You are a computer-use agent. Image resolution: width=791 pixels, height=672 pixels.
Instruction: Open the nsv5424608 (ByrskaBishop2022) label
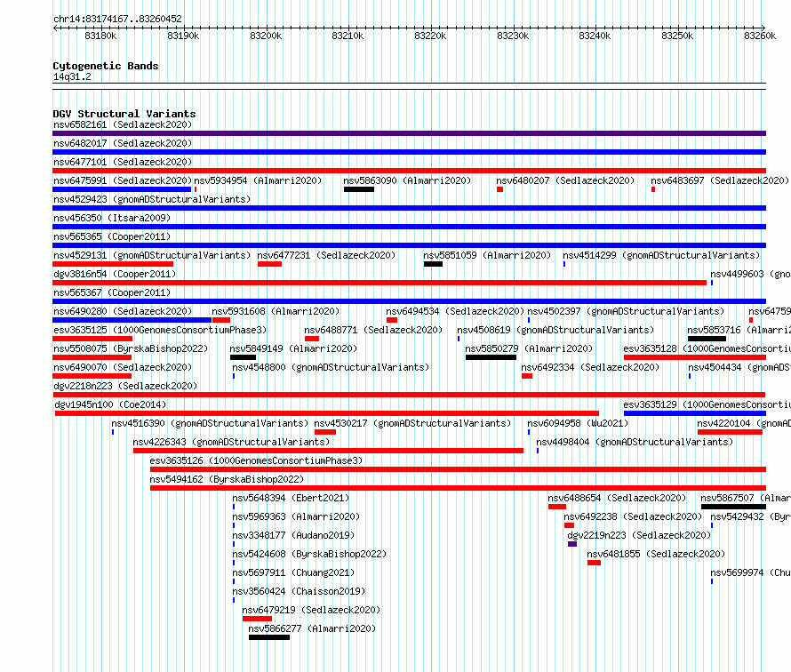click(x=310, y=554)
